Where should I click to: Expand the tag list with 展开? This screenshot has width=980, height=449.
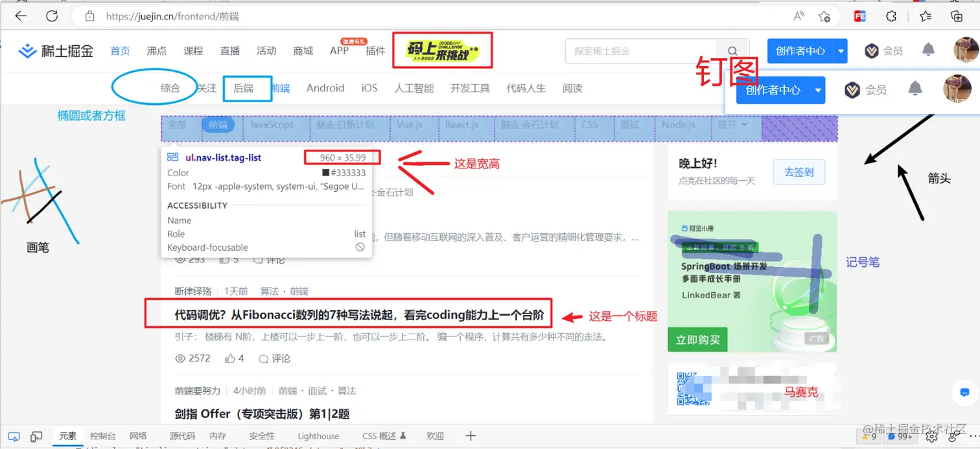732,124
